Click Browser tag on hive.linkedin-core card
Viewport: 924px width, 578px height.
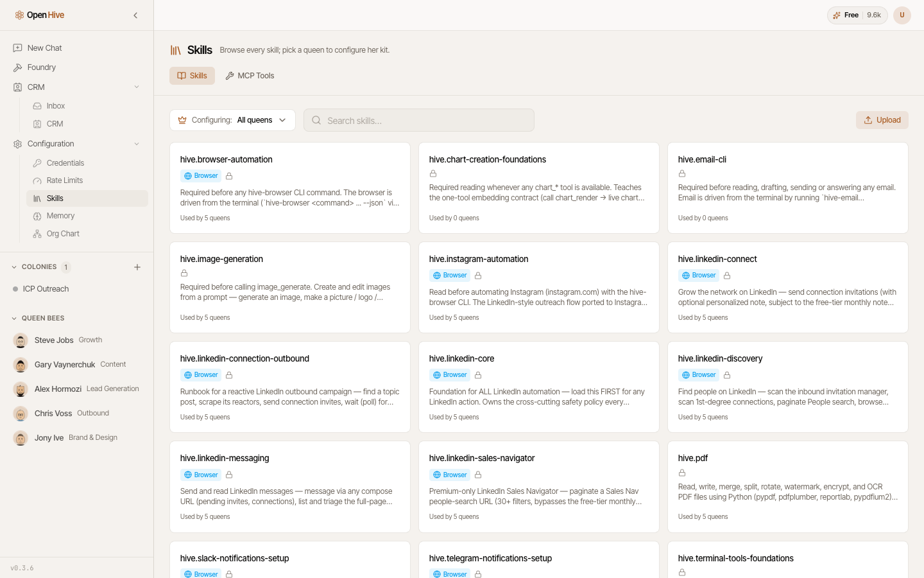click(x=450, y=375)
